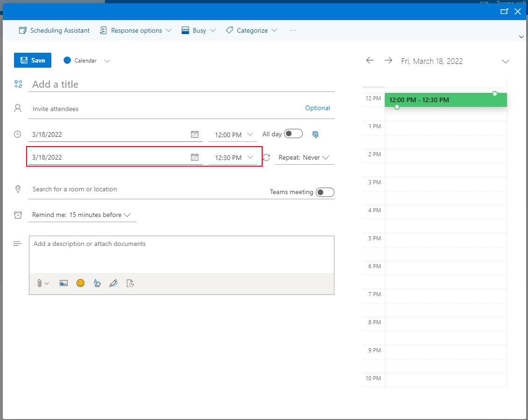Open the emoji picker smiley icon
528x420 pixels.
[81, 283]
